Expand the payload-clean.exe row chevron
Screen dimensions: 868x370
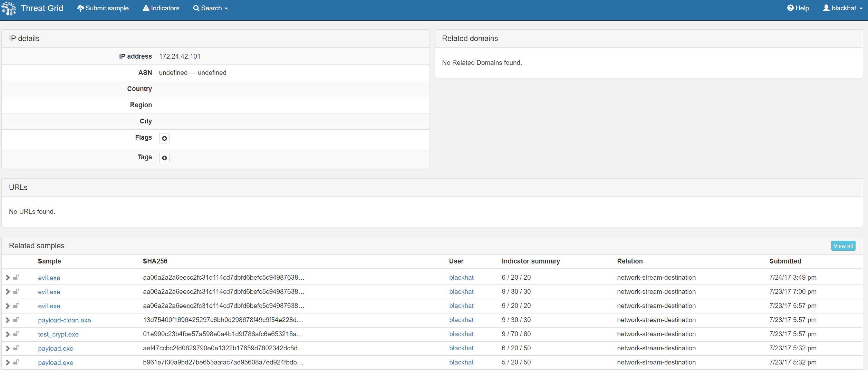click(8, 320)
